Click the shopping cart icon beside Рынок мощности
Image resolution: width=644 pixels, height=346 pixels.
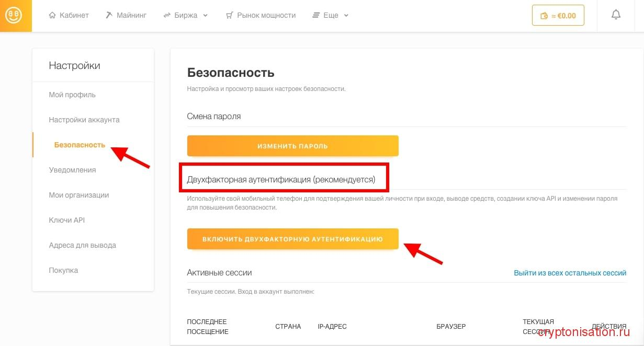[x=229, y=15]
